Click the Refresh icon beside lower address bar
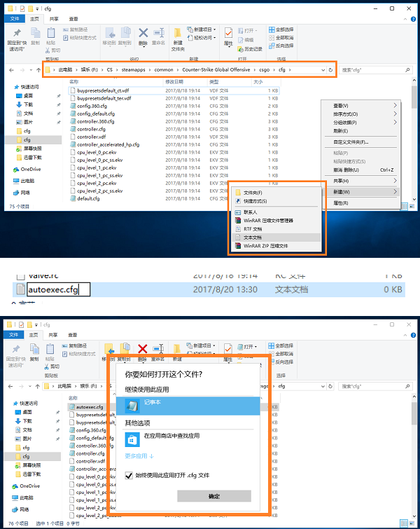The height and width of the screenshot is (529, 420). tap(330, 386)
